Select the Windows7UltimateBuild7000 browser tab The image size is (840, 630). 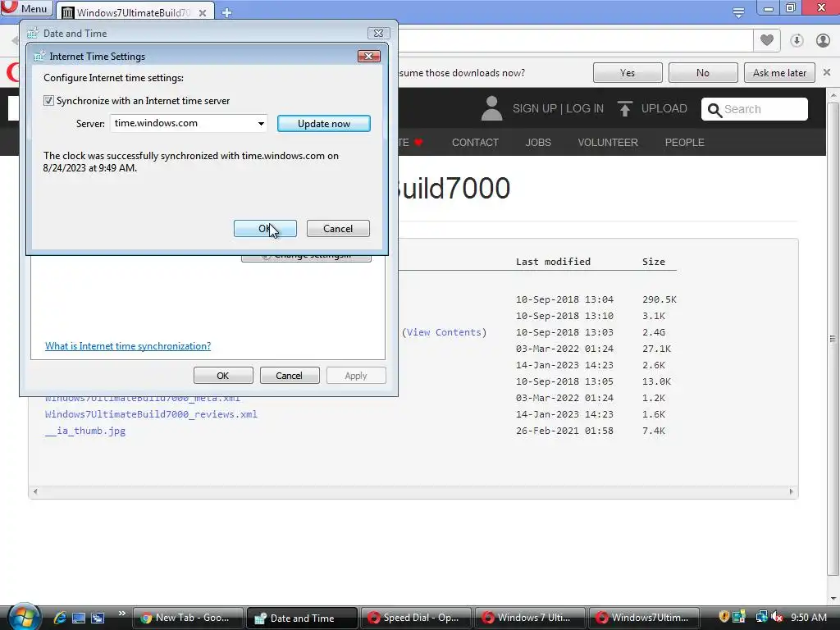[x=134, y=12]
